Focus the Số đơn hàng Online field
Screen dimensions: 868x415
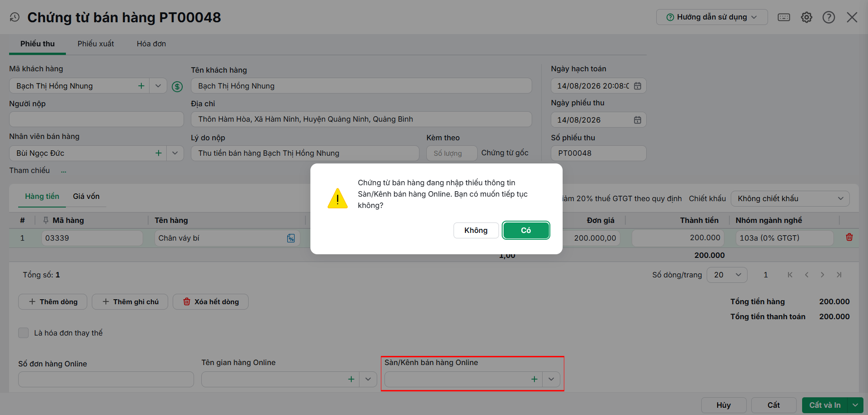click(x=106, y=380)
